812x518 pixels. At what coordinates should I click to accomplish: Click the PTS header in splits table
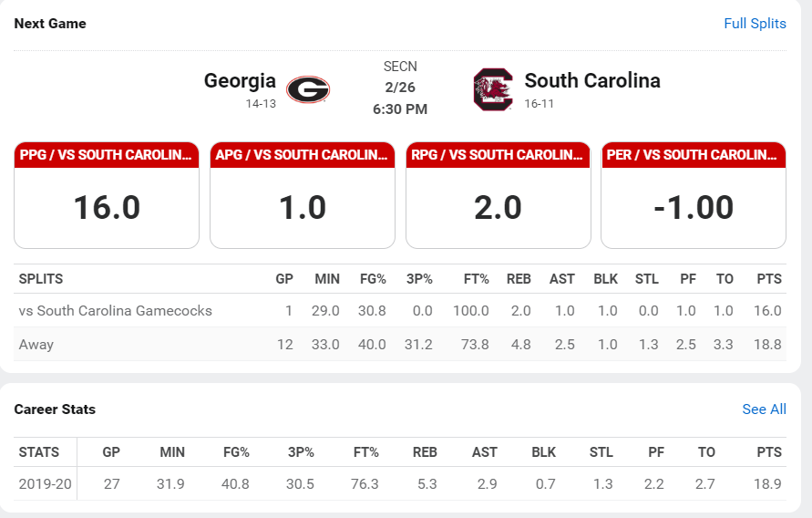click(x=768, y=279)
